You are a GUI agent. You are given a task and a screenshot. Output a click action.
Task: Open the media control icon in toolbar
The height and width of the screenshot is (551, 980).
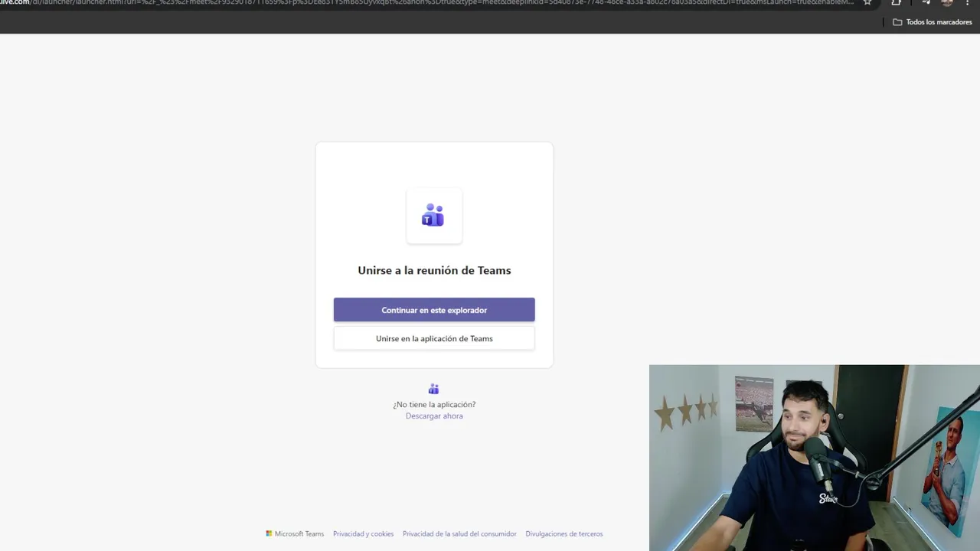pos(926,2)
